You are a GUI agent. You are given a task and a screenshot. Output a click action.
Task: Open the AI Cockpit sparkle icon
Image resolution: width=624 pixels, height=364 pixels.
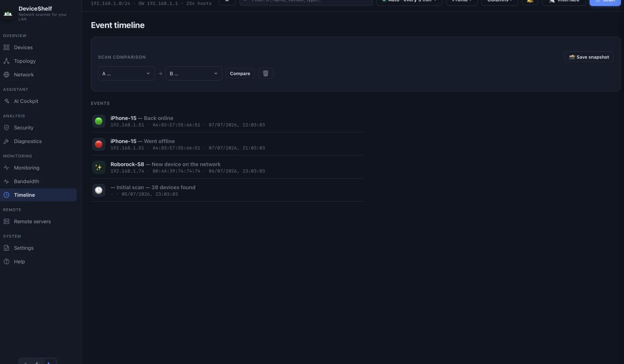pos(6,101)
